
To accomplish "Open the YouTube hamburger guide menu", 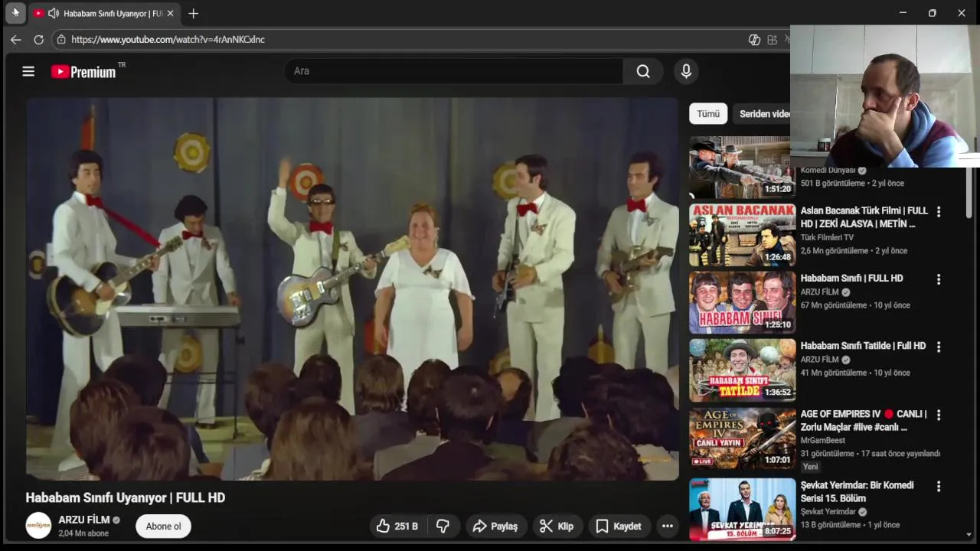I will click(28, 71).
